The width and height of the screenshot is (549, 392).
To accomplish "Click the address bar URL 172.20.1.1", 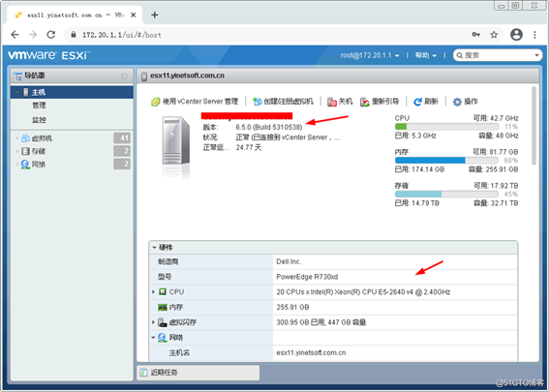I will pyautogui.click(x=122, y=35).
